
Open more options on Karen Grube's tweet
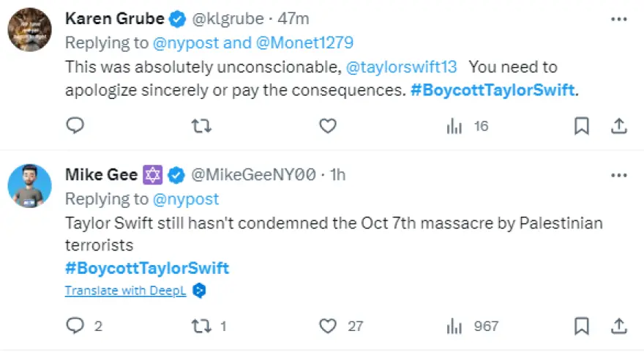coord(619,18)
